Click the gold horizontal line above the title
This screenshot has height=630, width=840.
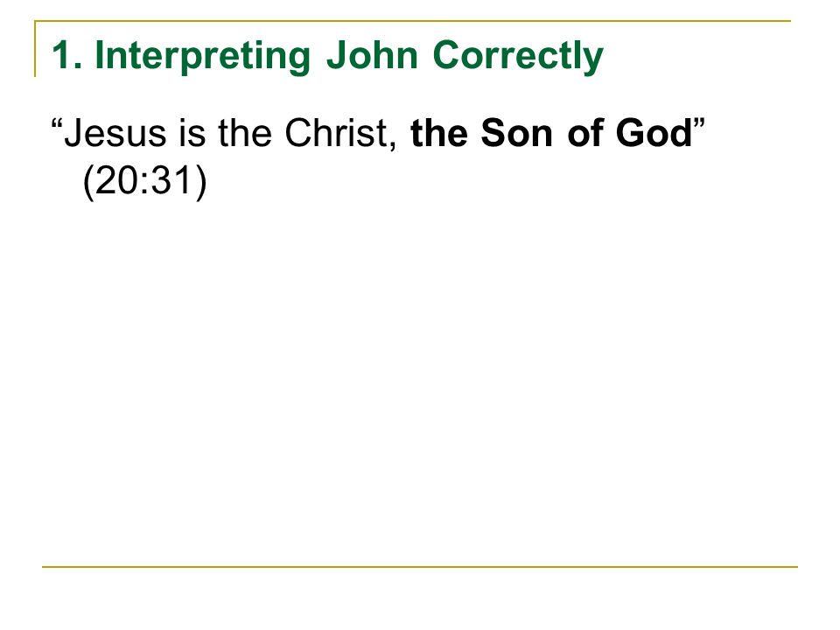412,21
